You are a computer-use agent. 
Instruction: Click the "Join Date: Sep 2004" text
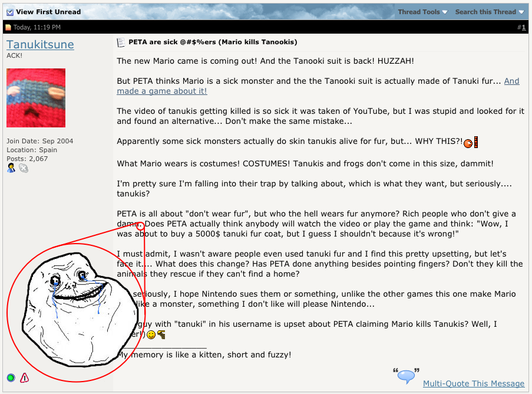[x=39, y=141]
